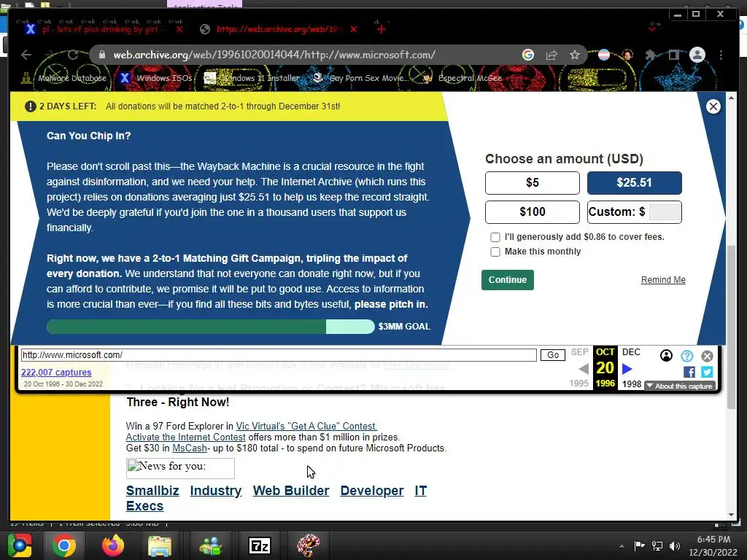Select the $5 donation amount
This screenshot has width=747, height=560.
532,183
